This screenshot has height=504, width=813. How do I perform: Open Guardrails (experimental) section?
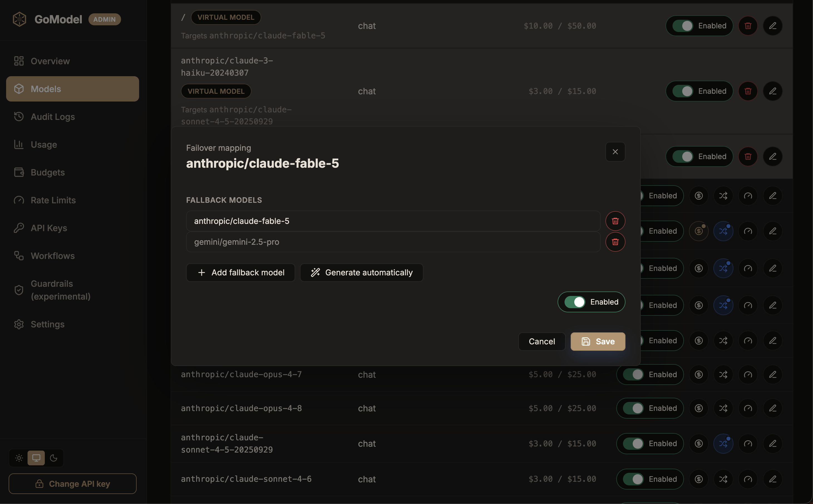pos(72,290)
